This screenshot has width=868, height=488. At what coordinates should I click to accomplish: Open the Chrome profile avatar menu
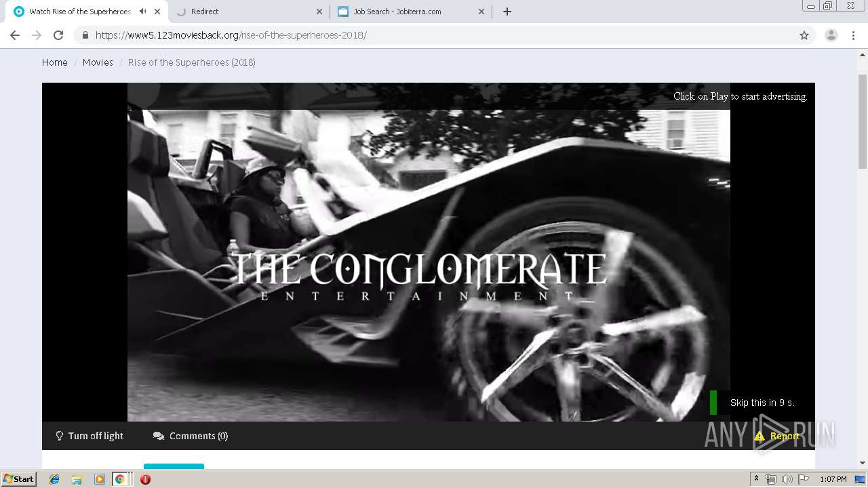[x=831, y=35]
